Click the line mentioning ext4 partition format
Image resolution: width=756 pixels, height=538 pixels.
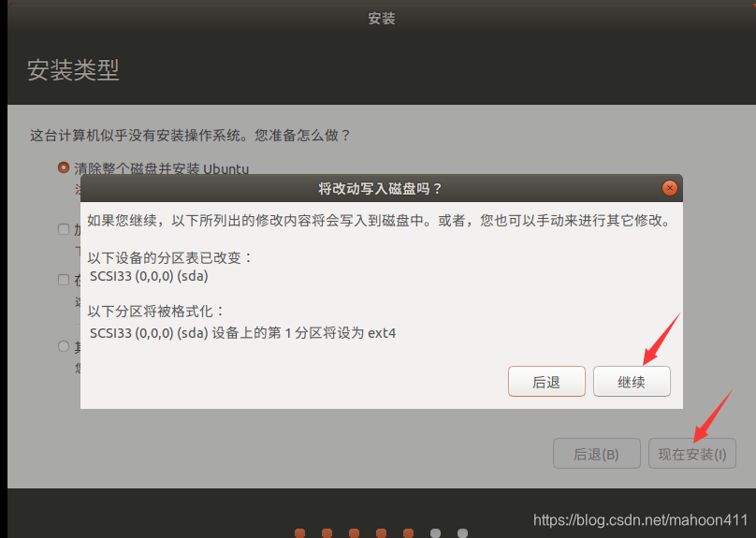[242, 333]
